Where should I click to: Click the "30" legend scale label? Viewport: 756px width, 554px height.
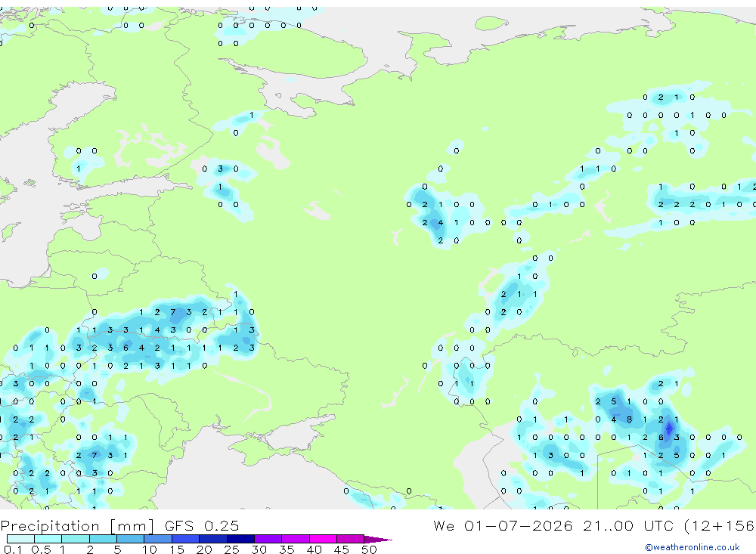pos(259,549)
